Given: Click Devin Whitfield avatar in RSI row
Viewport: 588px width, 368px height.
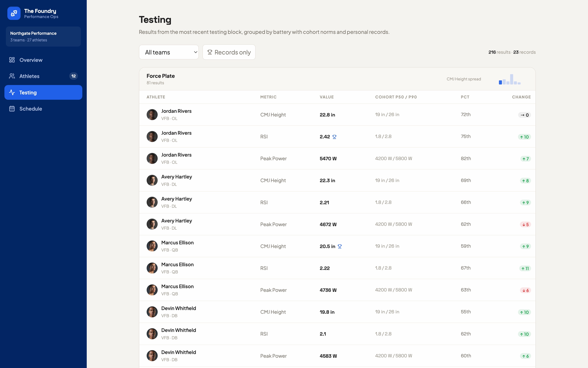Looking at the screenshot, I should pyautogui.click(x=152, y=334).
